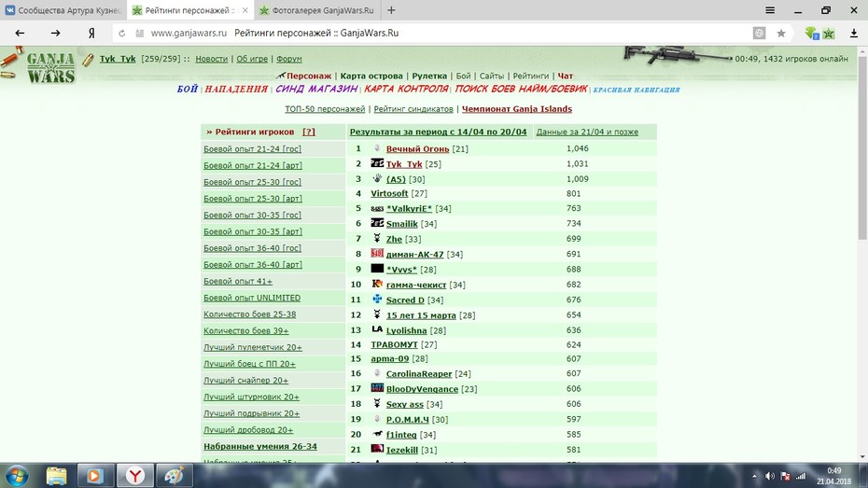
Task: Open Рейтинг синдикатов link
Action: (413, 109)
